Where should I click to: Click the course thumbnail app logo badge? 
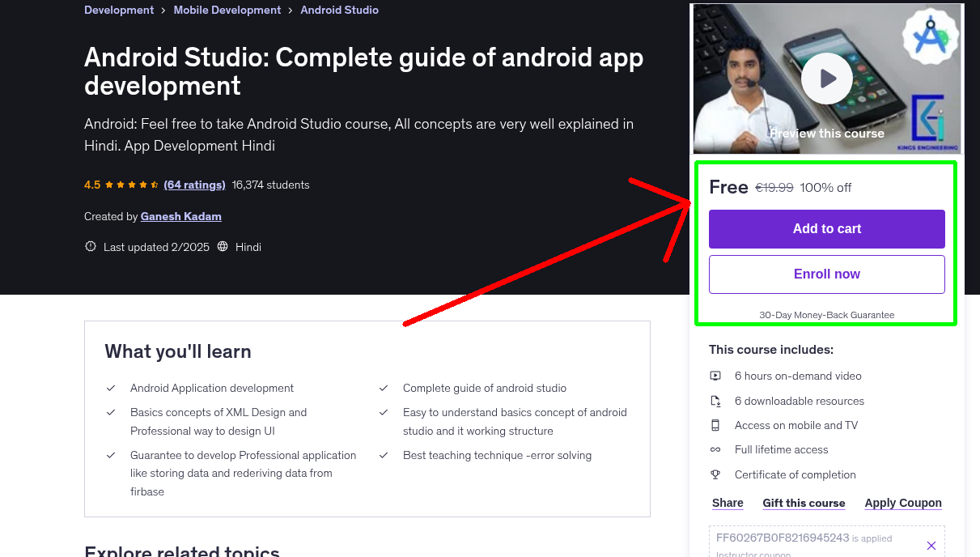pyautogui.click(x=929, y=36)
